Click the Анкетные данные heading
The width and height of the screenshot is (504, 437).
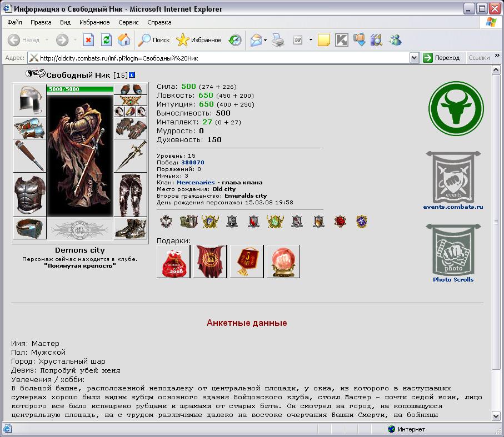[x=247, y=323]
